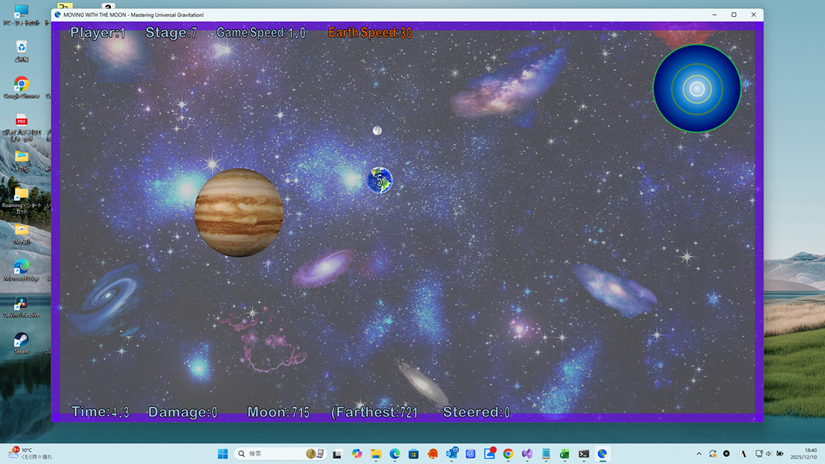The width and height of the screenshot is (825, 464).
Task: Open Microsoft Edge from the taskbar
Action: point(395,453)
